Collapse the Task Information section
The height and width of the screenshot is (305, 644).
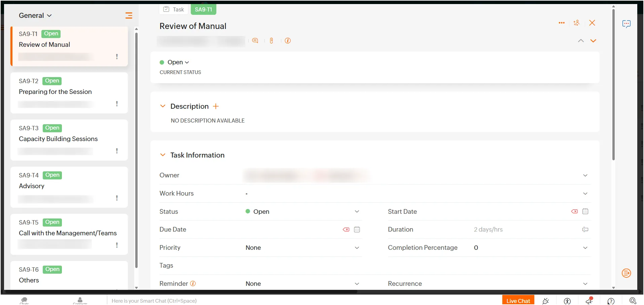(x=163, y=155)
